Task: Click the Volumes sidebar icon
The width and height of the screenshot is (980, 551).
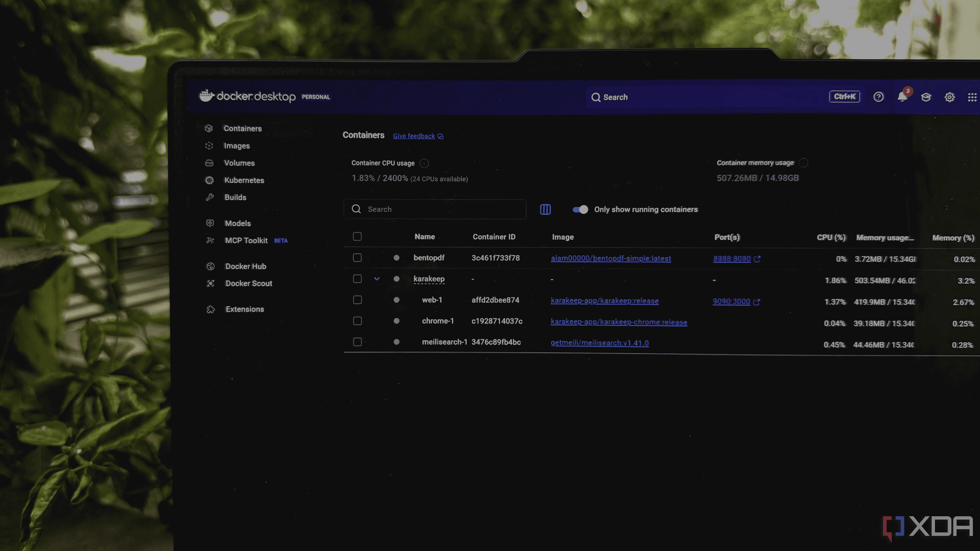Action: pyautogui.click(x=209, y=163)
